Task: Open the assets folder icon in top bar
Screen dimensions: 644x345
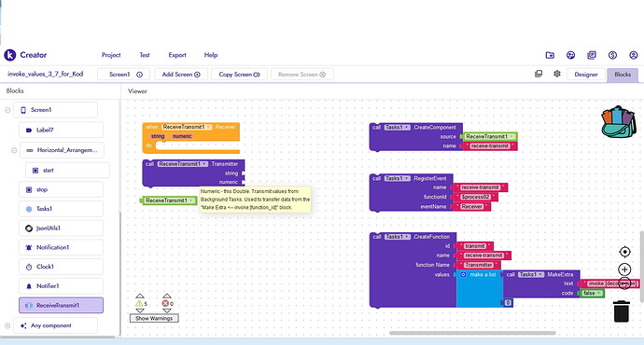Action: [550, 55]
